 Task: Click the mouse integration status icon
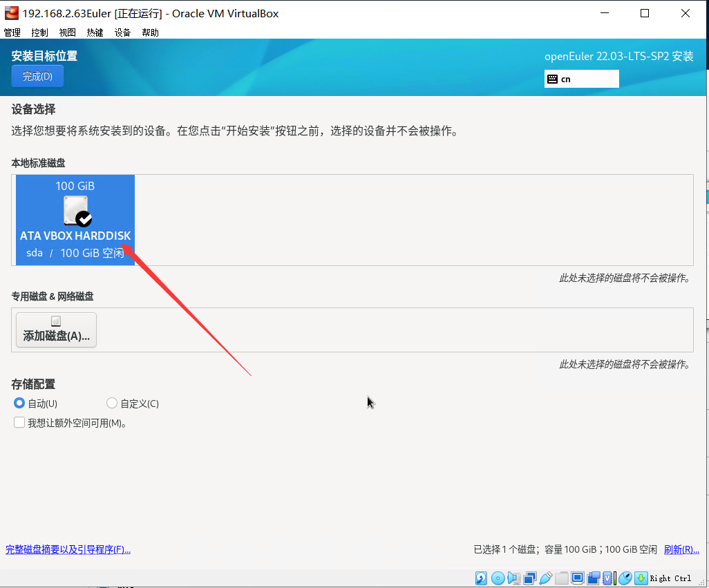coord(625,578)
